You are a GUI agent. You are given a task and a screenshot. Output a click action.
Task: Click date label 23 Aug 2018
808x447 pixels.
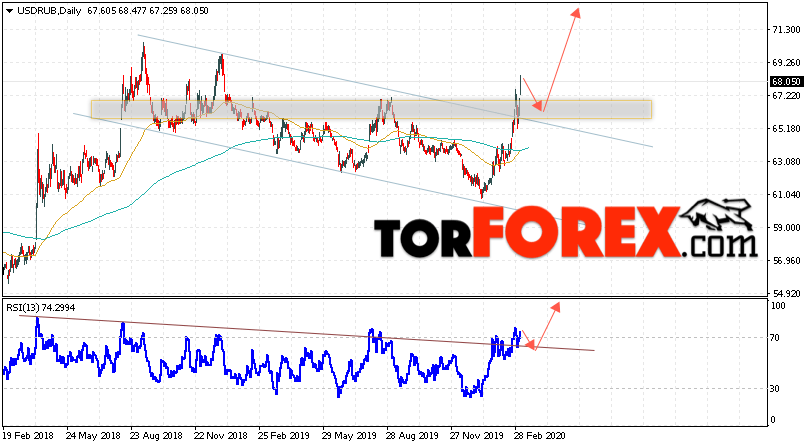coord(157,436)
